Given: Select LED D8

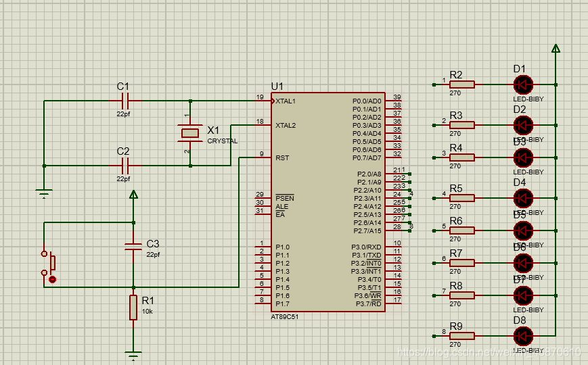Looking at the screenshot, I should [x=523, y=336].
